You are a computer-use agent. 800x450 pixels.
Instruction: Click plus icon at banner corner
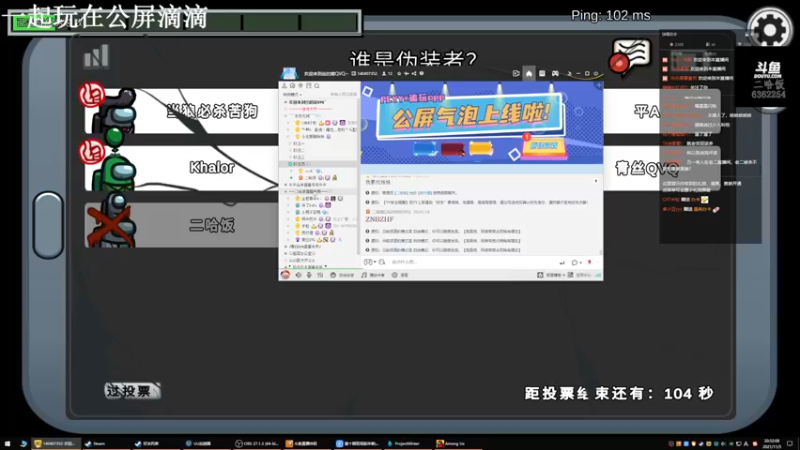point(598,86)
